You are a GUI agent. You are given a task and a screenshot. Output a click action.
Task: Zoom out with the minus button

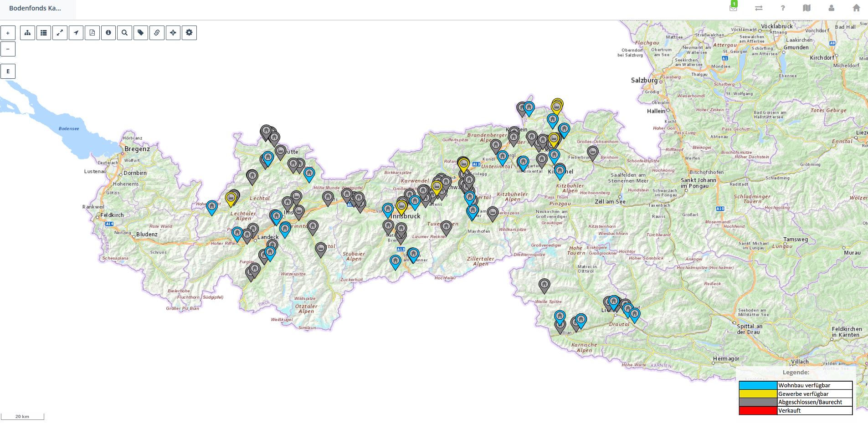pyautogui.click(x=8, y=49)
